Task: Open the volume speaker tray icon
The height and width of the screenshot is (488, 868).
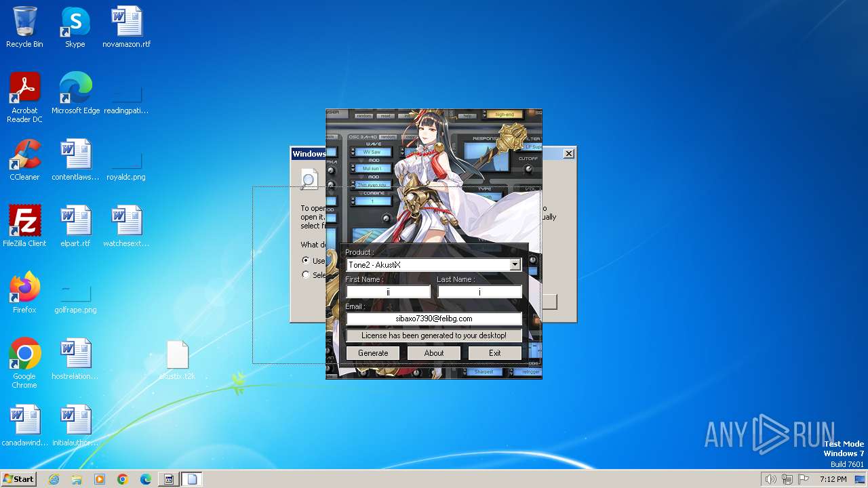Action: [770, 479]
